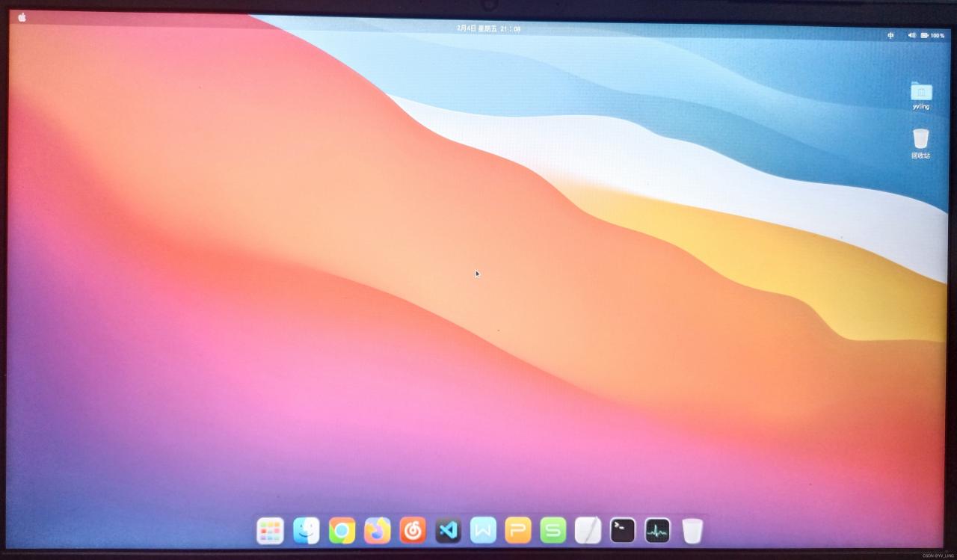Select the 回收站 trash icon on desktop
Viewport: 957px width, 560px height.
coord(920,144)
